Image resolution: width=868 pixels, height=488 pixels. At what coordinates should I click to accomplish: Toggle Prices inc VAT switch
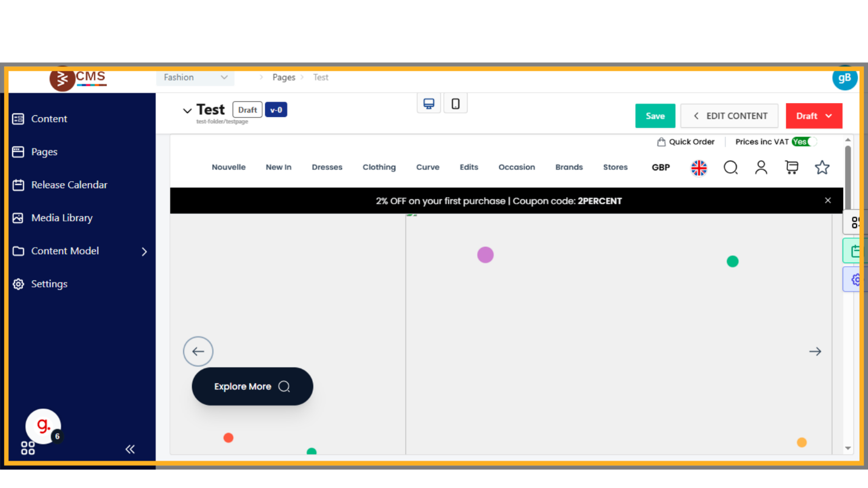pyautogui.click(x=804, y=142)
